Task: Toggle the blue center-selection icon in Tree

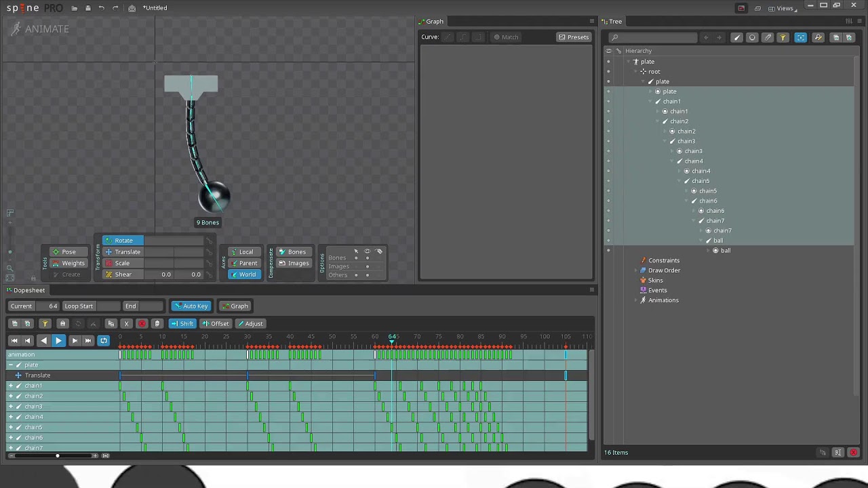Action: click(x=801, y=38)
